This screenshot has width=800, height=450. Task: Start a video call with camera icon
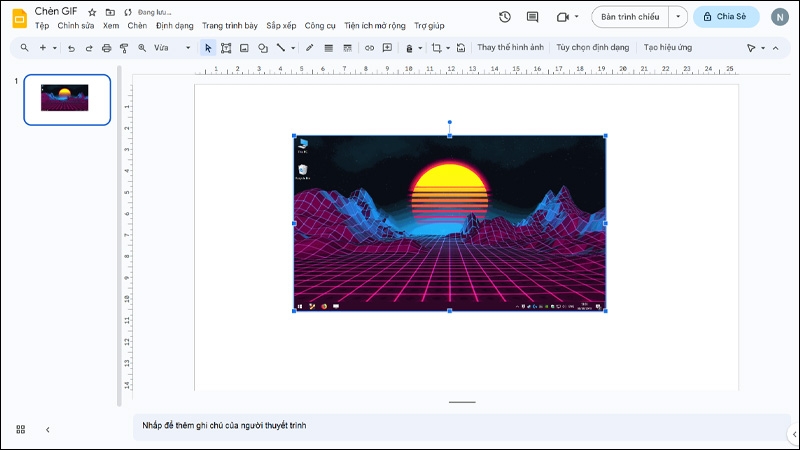pyautogui.click(x=562, y=17)
